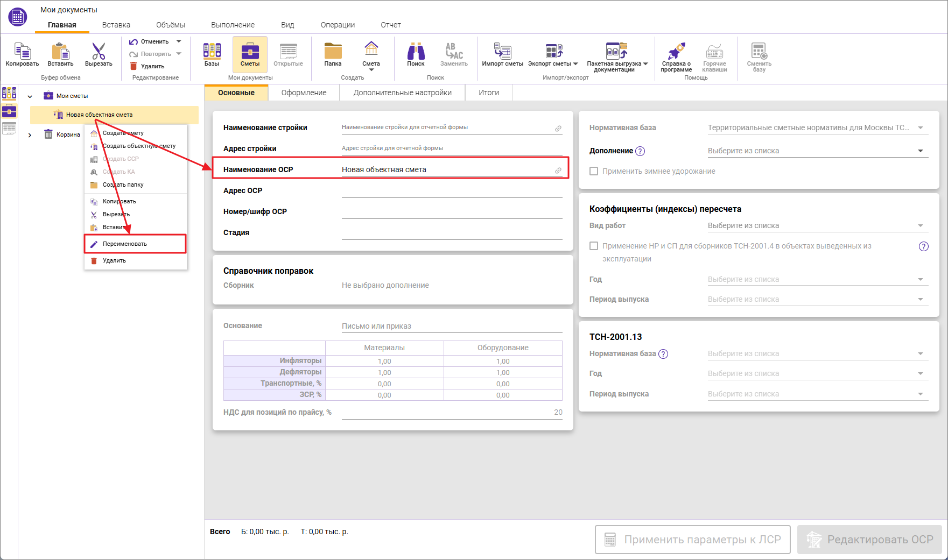
Task: Toggle Применение НР и СП checkbox
Action: pyautogui.click(x=594, y=246)
